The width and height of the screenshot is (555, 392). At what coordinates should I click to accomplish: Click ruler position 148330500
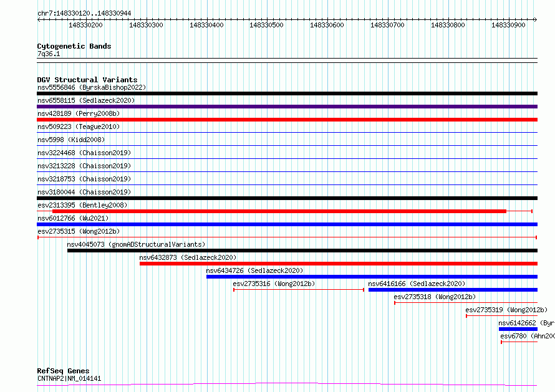[x=266, y=26]
